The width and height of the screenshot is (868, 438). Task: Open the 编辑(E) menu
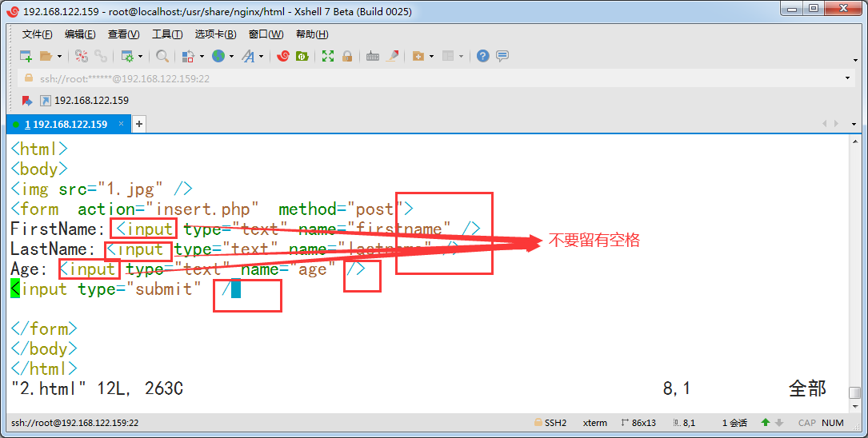(80, 34)
